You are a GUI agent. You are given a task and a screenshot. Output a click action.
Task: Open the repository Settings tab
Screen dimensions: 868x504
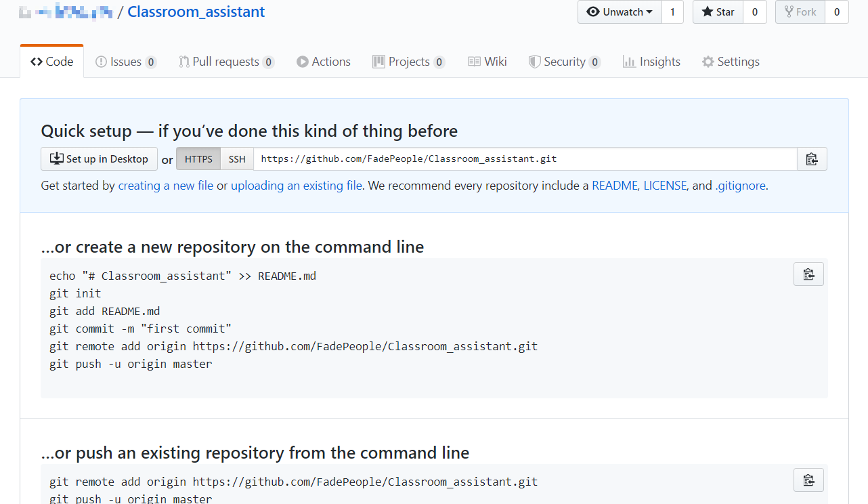click(731, 62)
